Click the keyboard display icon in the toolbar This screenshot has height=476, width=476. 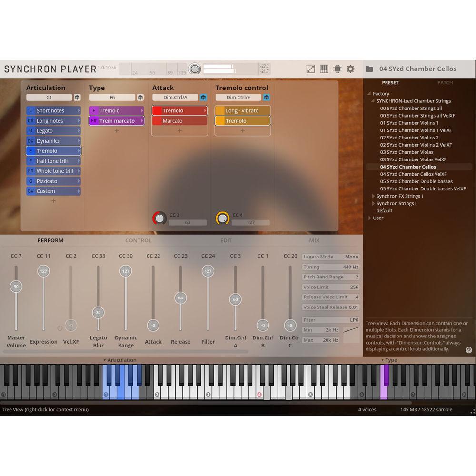[x=324, y=69]
